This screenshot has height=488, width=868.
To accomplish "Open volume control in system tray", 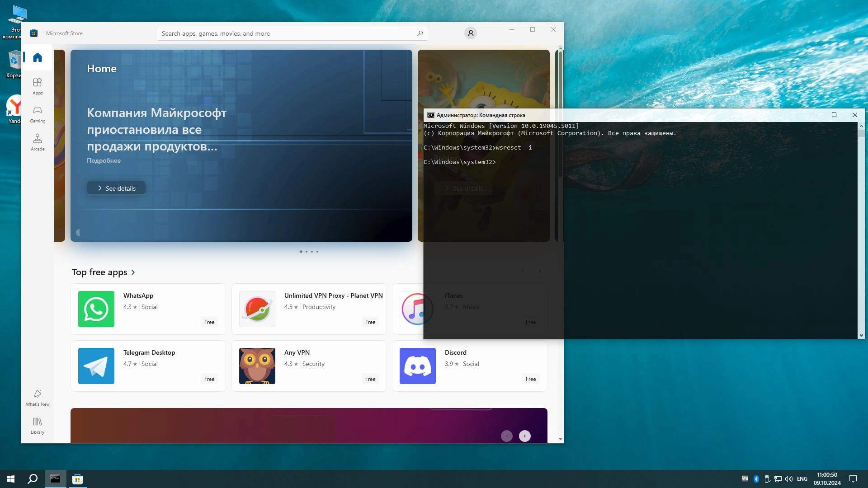I will tap(789, 479).
